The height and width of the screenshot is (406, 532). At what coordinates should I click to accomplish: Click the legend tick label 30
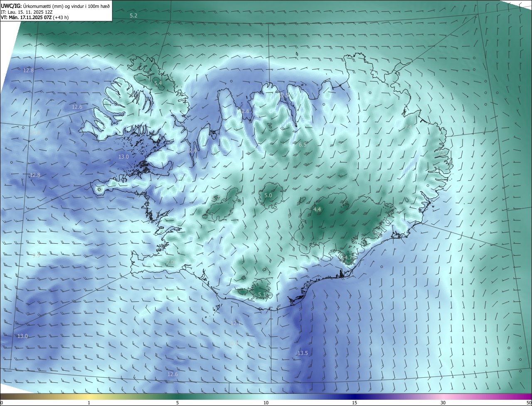click(443, 403)
